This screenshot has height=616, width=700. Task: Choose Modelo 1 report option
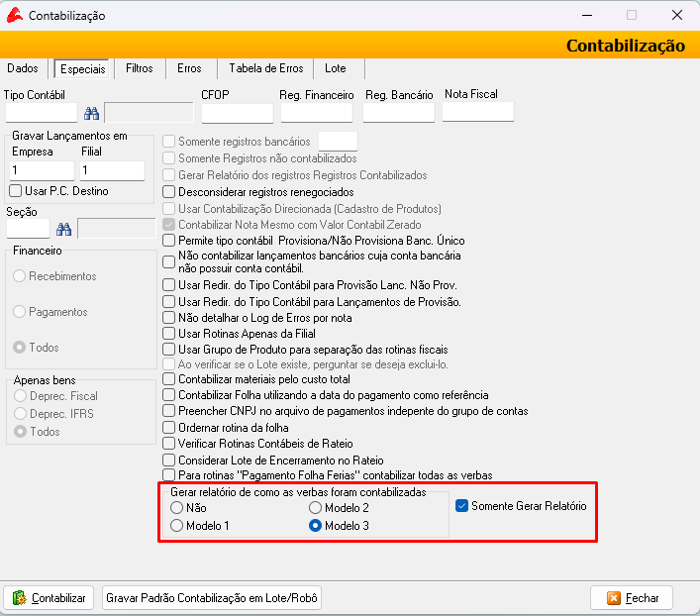[177, 526]
